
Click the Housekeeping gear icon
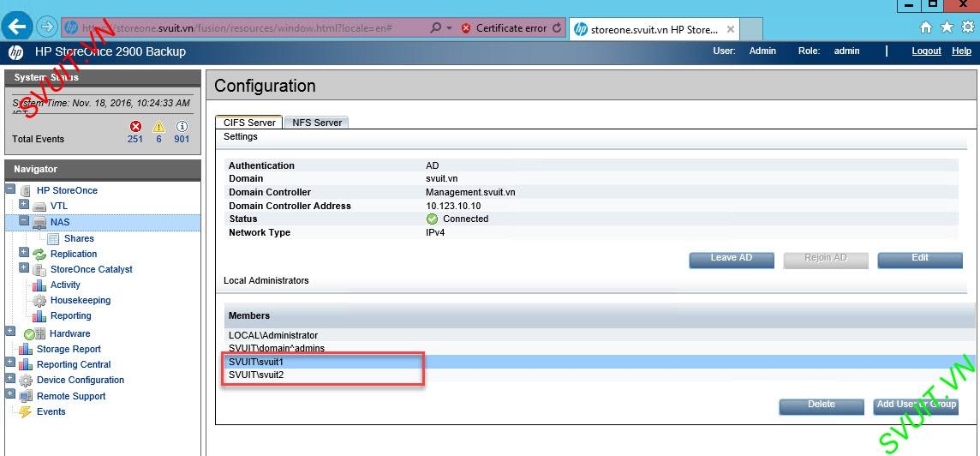click(x=39, y=301)
